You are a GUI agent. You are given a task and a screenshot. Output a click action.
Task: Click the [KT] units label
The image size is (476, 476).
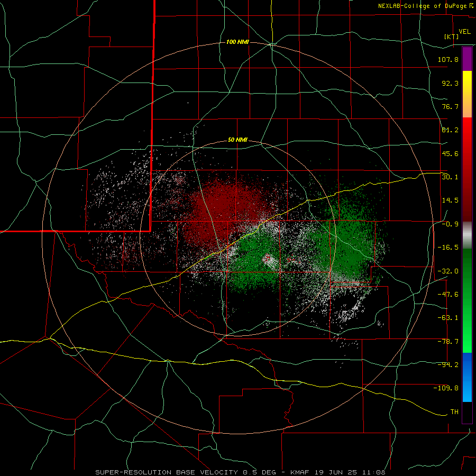452,36
